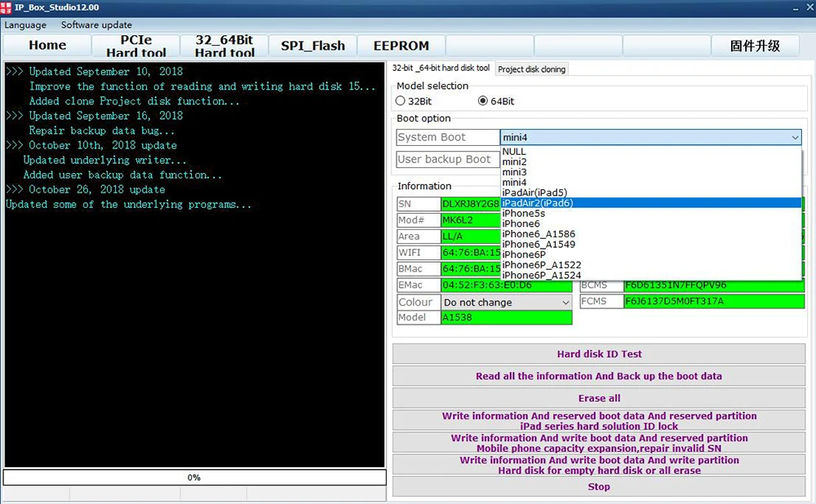Click the WIFI MAC address field
The image size is (816, 504).
[x=471, y=252]
